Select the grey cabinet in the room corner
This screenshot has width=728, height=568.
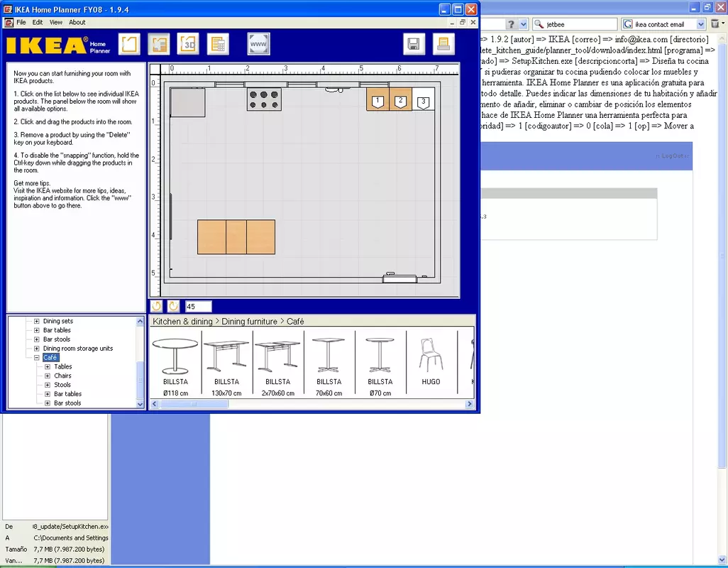[x=188, y=102]
